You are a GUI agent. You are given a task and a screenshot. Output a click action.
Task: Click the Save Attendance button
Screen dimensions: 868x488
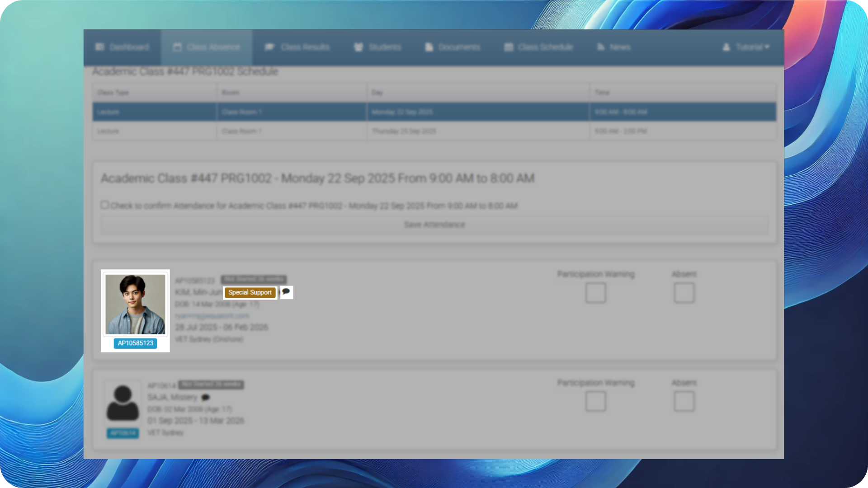click(x=434, y=225)
